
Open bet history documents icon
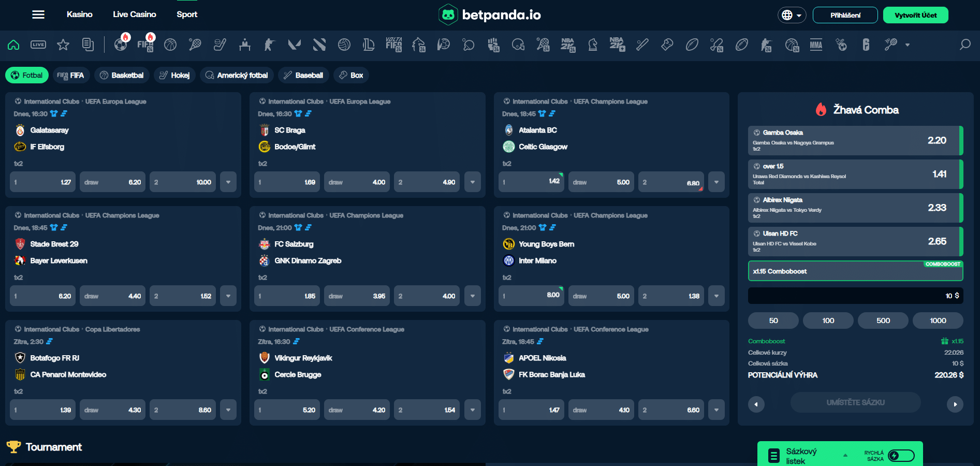(88, 45)
